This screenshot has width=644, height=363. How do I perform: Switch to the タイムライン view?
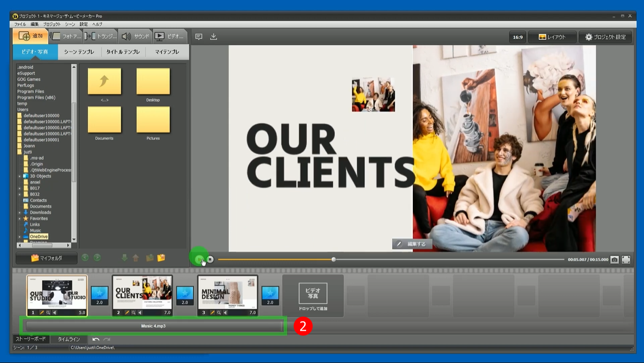point(68,339)
